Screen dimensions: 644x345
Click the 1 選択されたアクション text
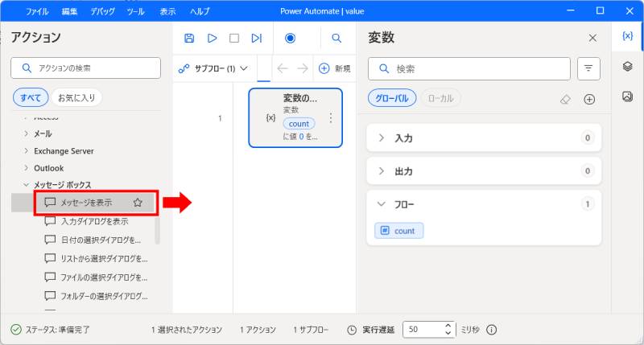click(x=187, y=330)
